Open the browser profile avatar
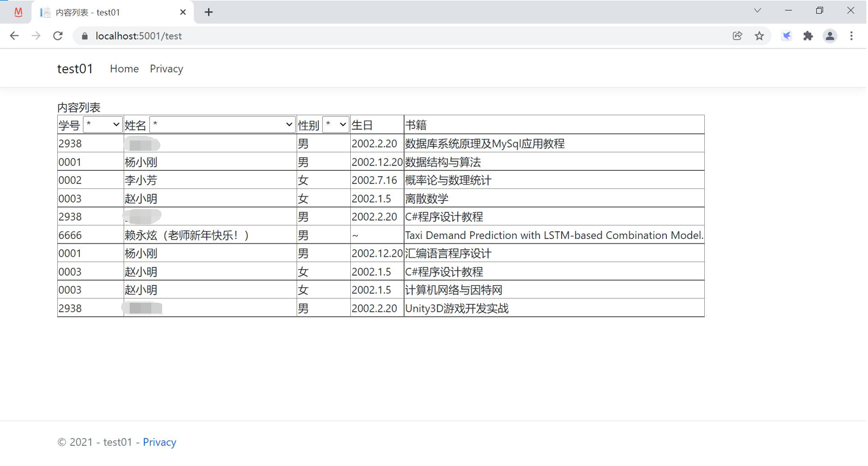The width and height of the screenshot is (868, 466). 830,36
